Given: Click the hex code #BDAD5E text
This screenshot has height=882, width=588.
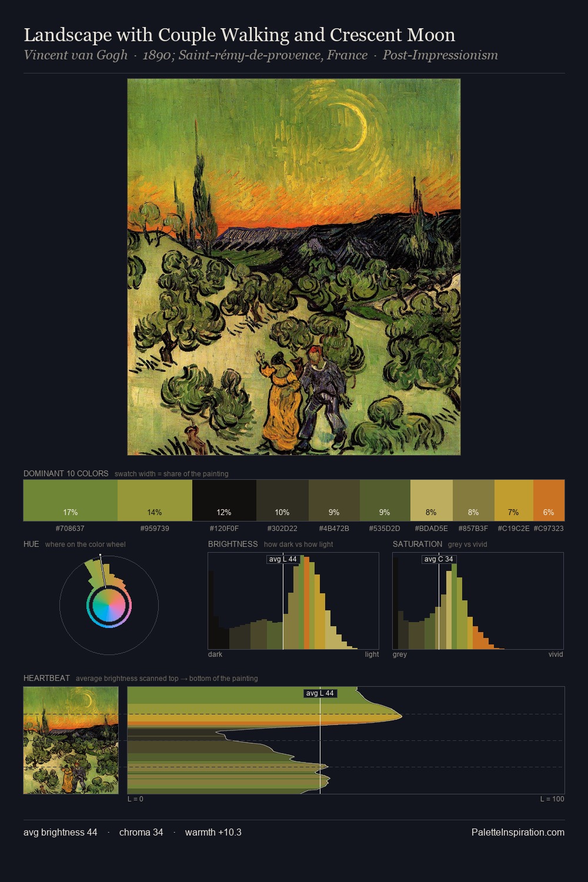Looking at the screenshot, I should coord(431,529).
